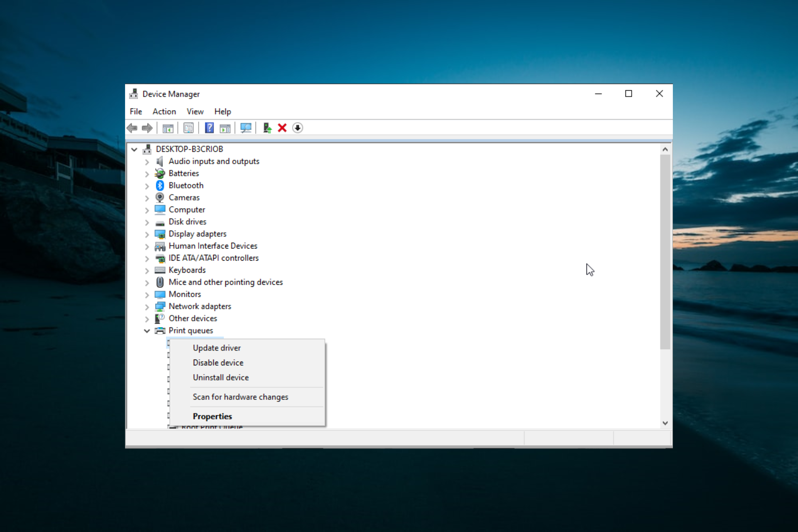Click the scrollbar down arrow
Screen dimensions: 798x532
[665, 423]
